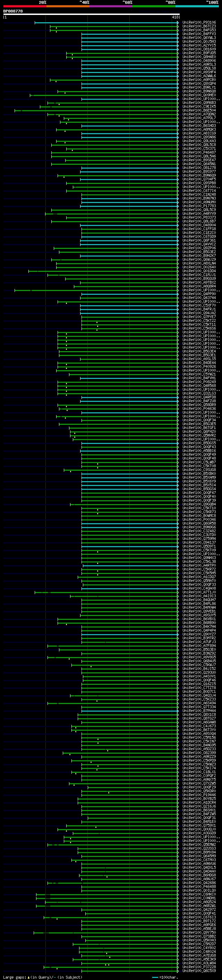The height and width of the screenshot is (980, 222).
Task: Select label UniRef100_C0NDH1
Action: coord(199,898)
